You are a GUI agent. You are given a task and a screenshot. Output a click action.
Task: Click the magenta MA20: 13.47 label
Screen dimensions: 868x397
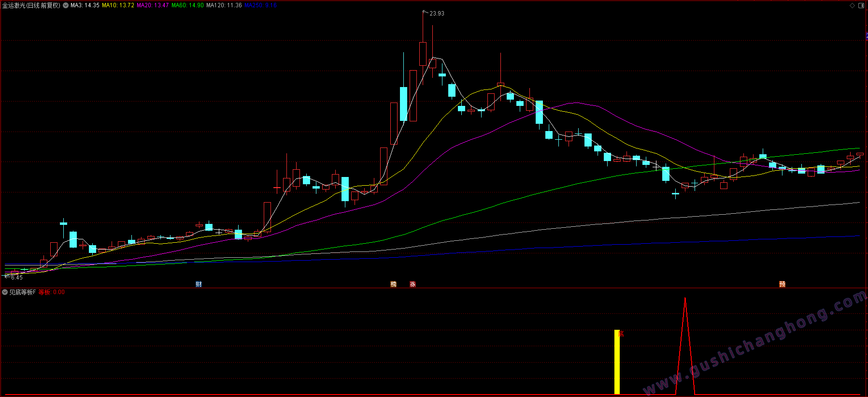pyautogui.click(x=153, y=5)
